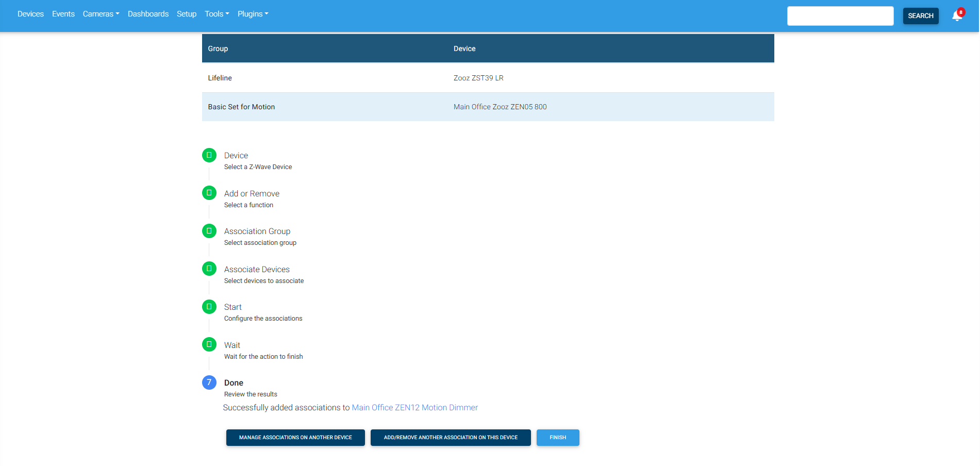The image size is (980, 466).
Task: Click 'Select a function' text
Action: click(248, 205)
